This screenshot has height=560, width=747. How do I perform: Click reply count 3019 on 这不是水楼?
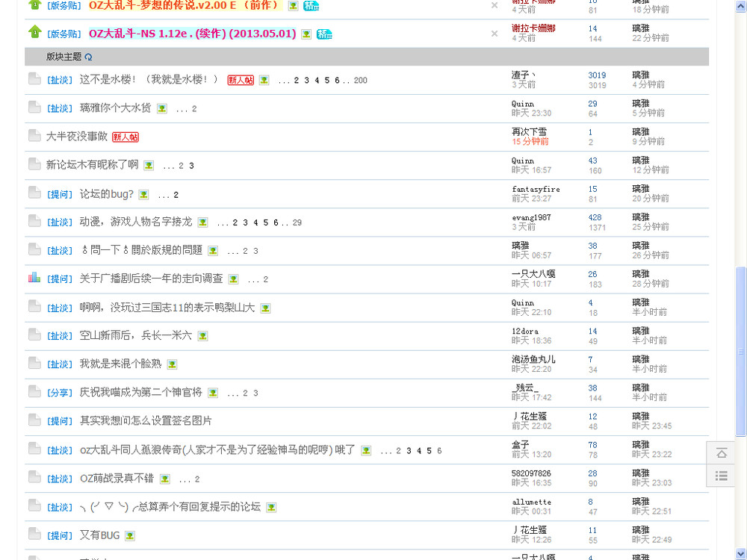tap(597, 75)
